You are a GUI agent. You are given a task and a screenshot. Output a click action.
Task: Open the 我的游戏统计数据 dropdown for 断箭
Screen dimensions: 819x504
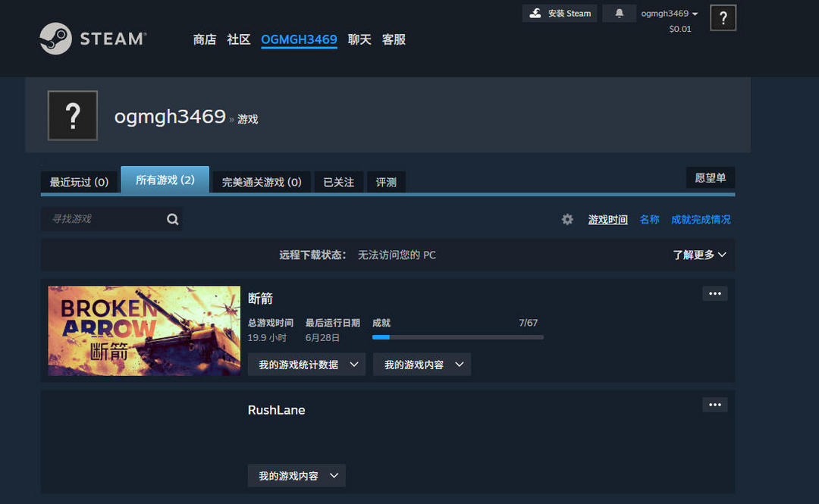[x=306, y=364]
